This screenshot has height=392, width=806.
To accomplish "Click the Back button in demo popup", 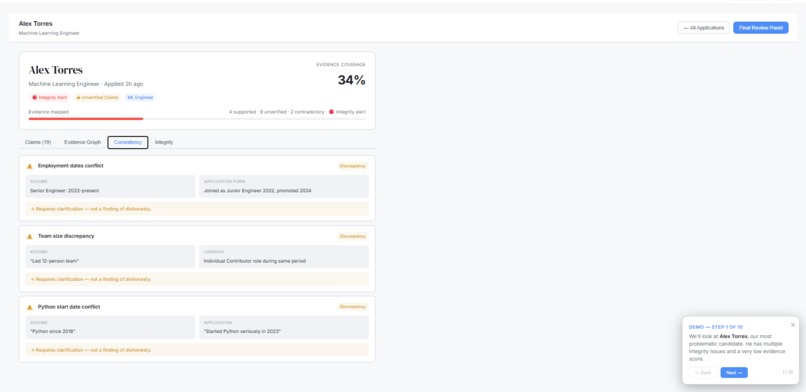I will pos(703,372).
